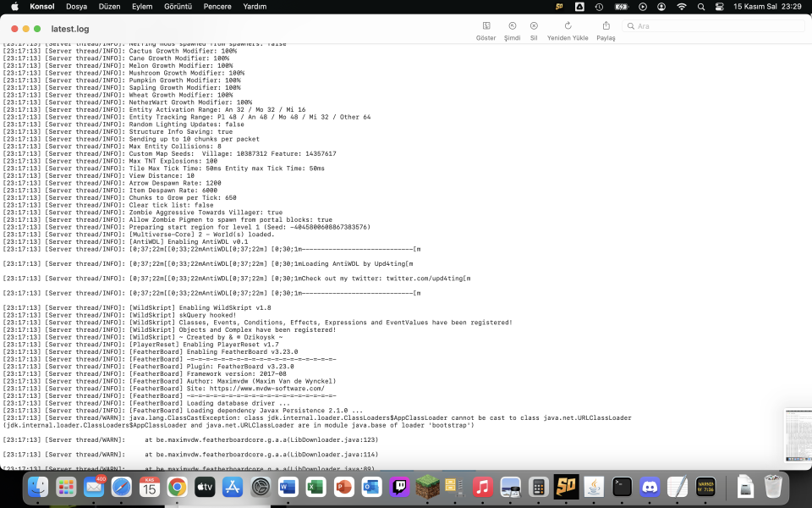Image resolution: width=812 pixels, height=508 pixels.
Task: Click the log line 'View Distance: 10'
Action: (x=98, y=176)
